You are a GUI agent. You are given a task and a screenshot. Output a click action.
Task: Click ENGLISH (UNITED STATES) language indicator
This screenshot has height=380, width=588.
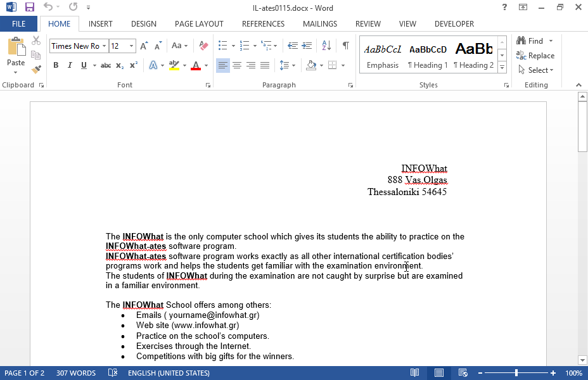[169, 373]
